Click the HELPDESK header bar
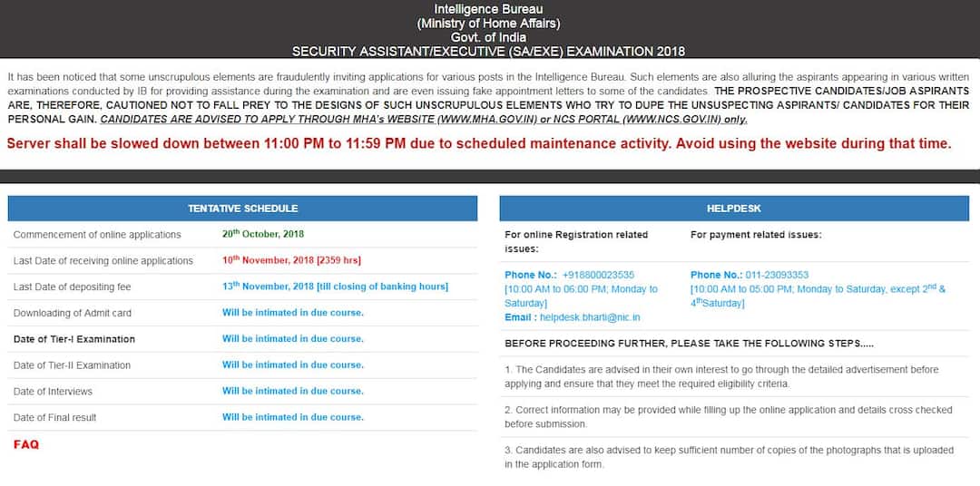Screen dimensions: 980x486 click(x=733, y=209)
